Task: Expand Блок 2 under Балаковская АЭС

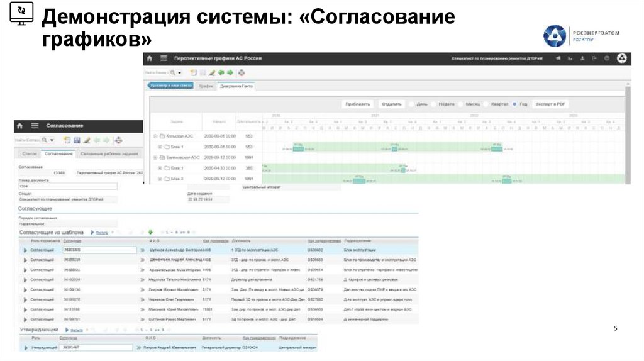Action: click(x=160, y=179)
